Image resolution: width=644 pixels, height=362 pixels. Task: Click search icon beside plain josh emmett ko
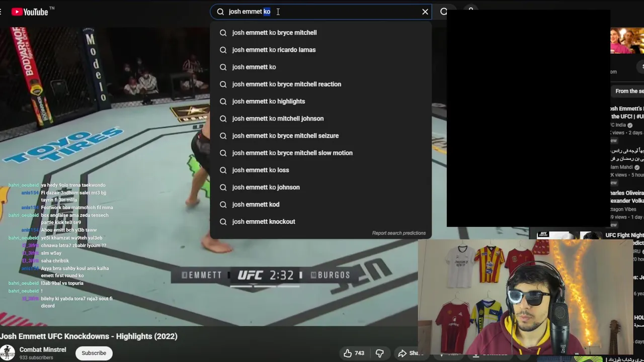click(223, 67)
